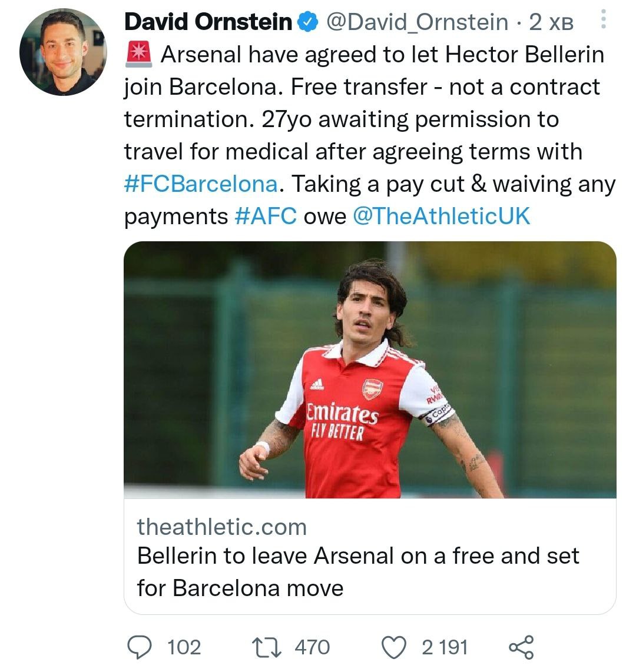The width and height of the screenshot is (636, 672).
Task: Click the reply speech bubble icon
Action: [140, 647]
